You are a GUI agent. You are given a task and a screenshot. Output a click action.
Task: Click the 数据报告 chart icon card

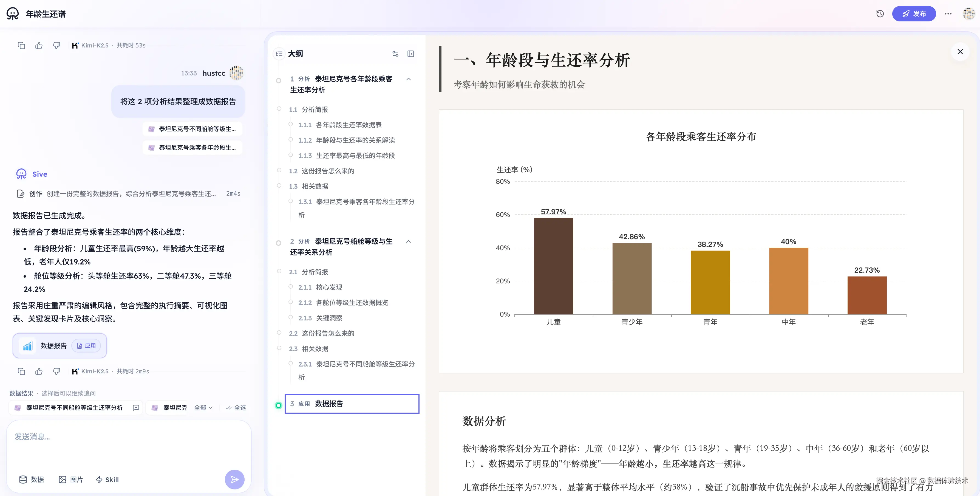[x=27, y=346]
